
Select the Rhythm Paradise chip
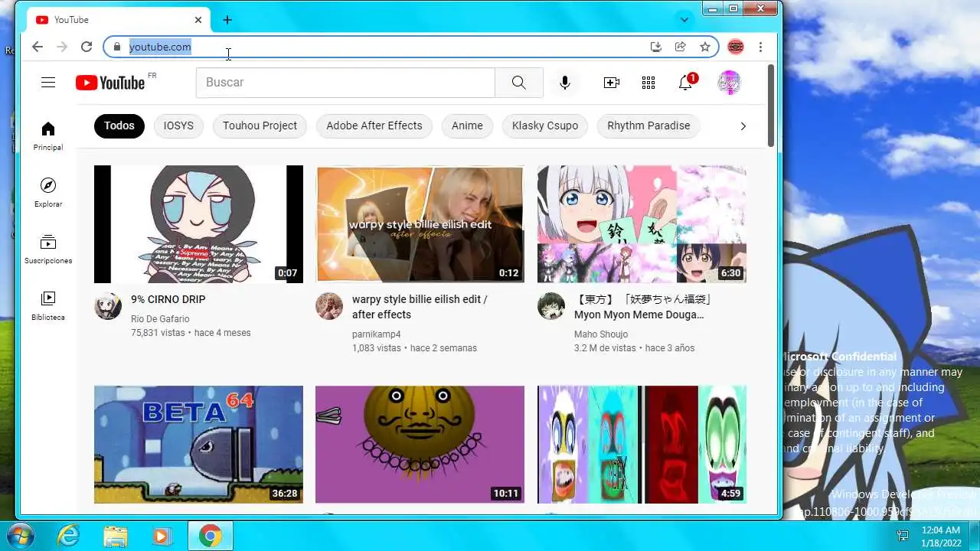coord(648,126)
